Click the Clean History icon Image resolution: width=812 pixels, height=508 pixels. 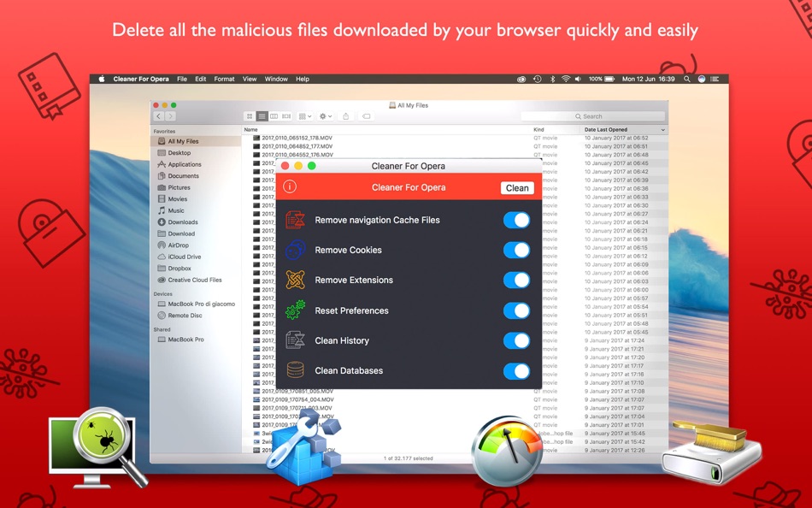pyautogui.click(x=295, y=340)
